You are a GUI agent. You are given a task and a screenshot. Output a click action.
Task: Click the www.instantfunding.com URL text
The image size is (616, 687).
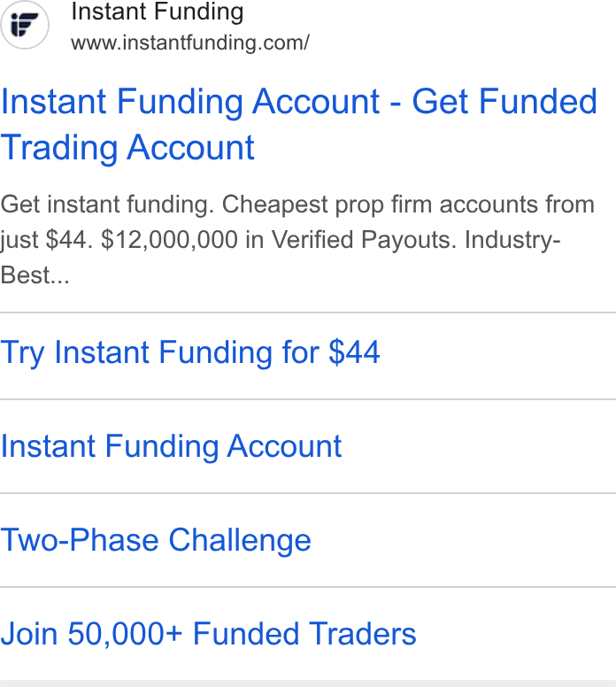(190, 42)
